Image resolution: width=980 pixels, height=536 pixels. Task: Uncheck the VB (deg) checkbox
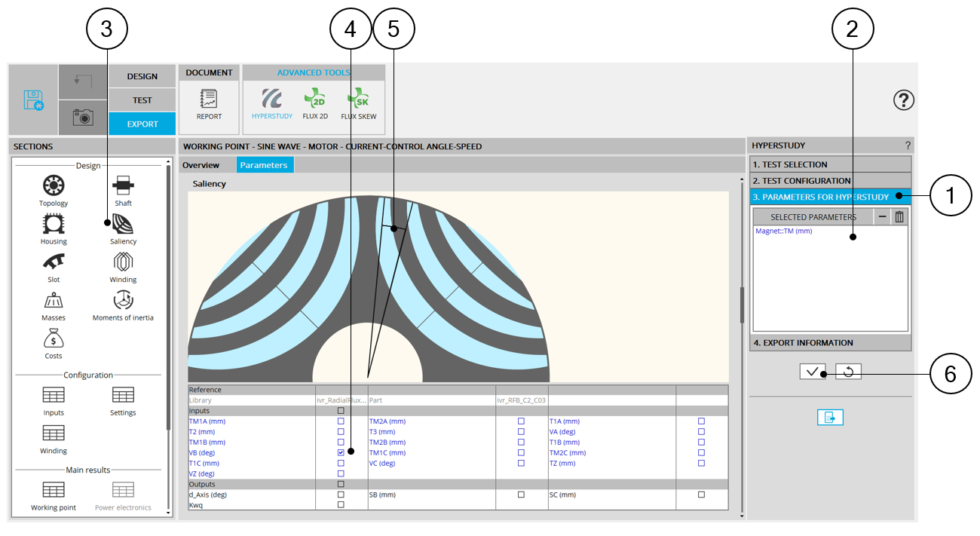pos(341,453)
